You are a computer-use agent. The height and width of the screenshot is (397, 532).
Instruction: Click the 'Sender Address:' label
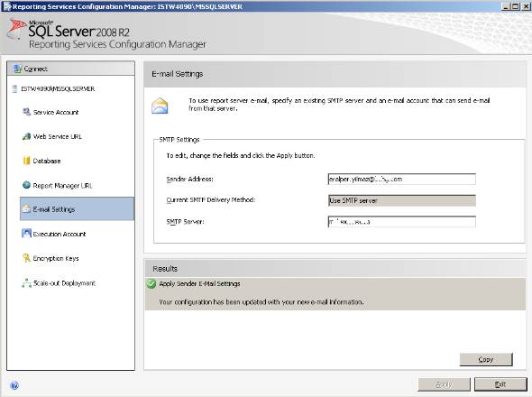[189, 179]
